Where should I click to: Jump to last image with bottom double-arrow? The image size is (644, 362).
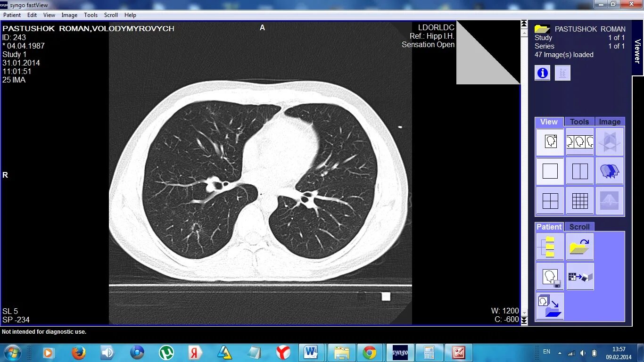coord(524,320)
